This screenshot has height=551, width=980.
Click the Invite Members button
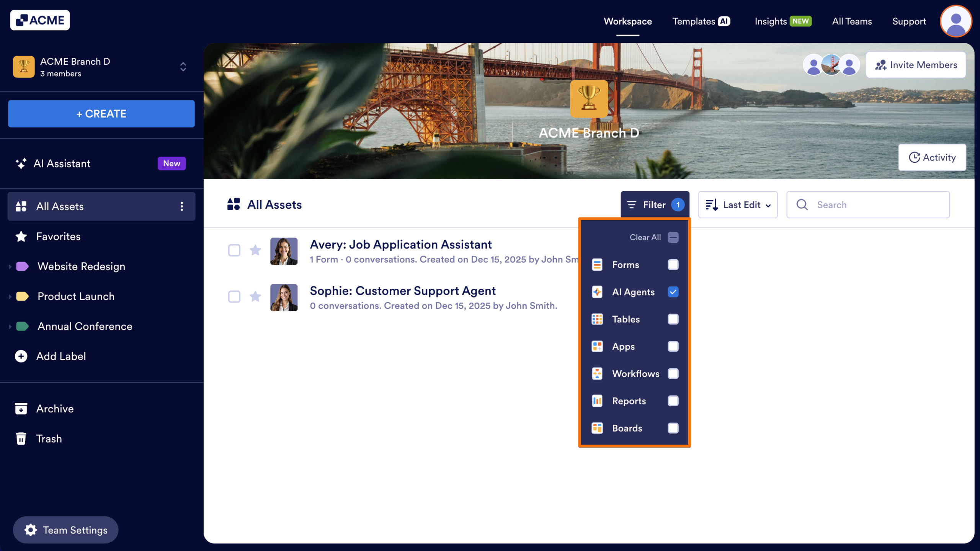tap(916, 64)
